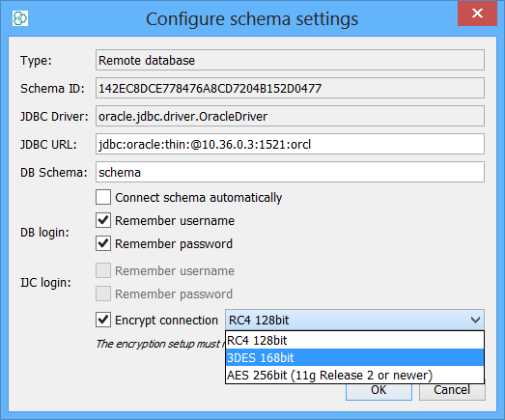The height and width of the screenshot is (420, 505).
Task: Click the application icon in the title bar
Action: pos(20,18)
